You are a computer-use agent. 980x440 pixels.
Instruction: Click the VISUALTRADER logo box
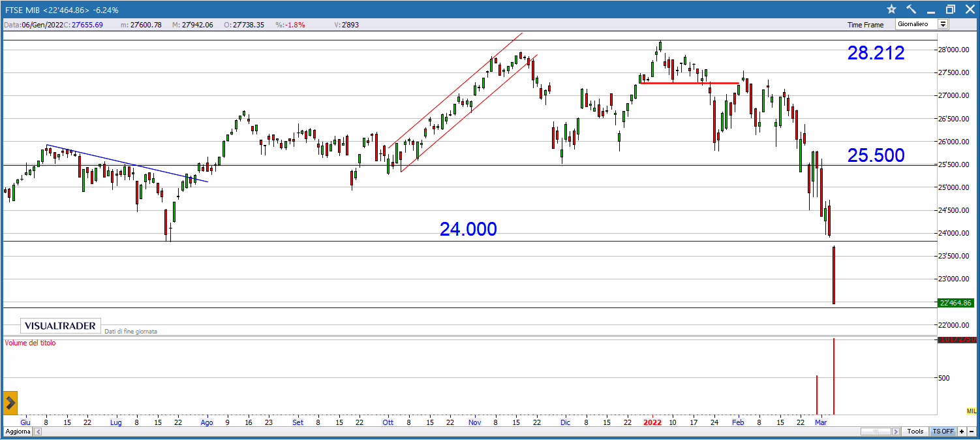pyautogui.click(x=61, y=326)
